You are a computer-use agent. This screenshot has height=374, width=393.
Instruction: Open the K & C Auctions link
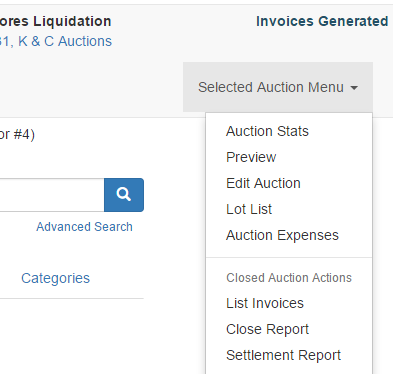pyautogui.click(x=65, y=41)
